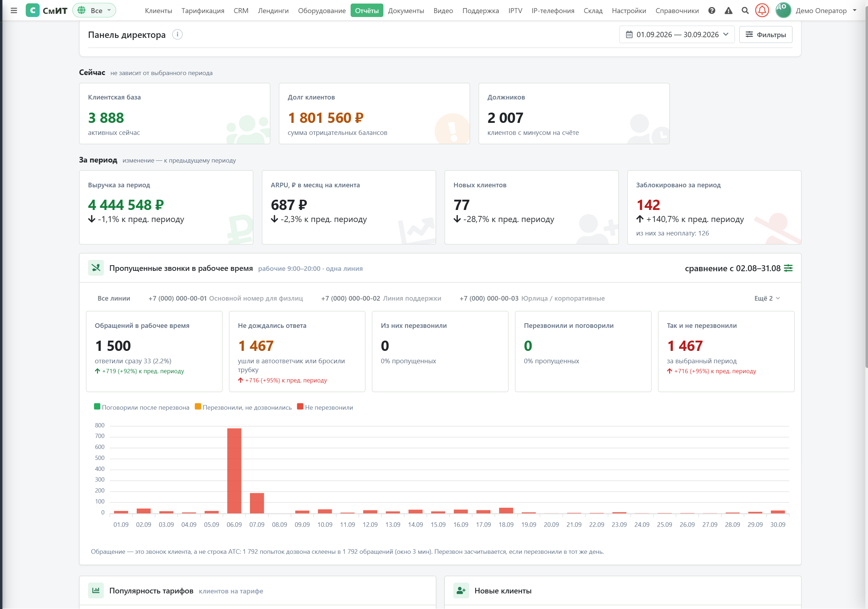Select the Все линии tab
This screenshot has width=868, height=609.
coord(114,298)
